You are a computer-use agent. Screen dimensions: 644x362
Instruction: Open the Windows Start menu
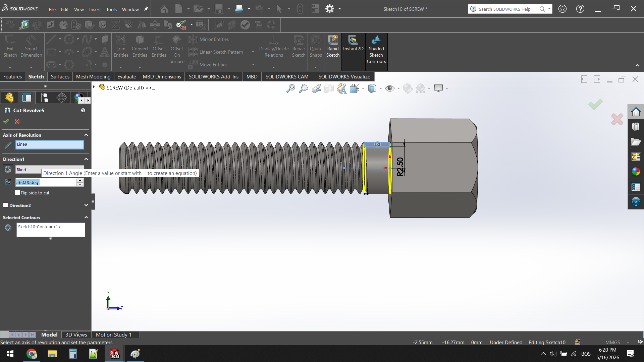pos(10,354)
